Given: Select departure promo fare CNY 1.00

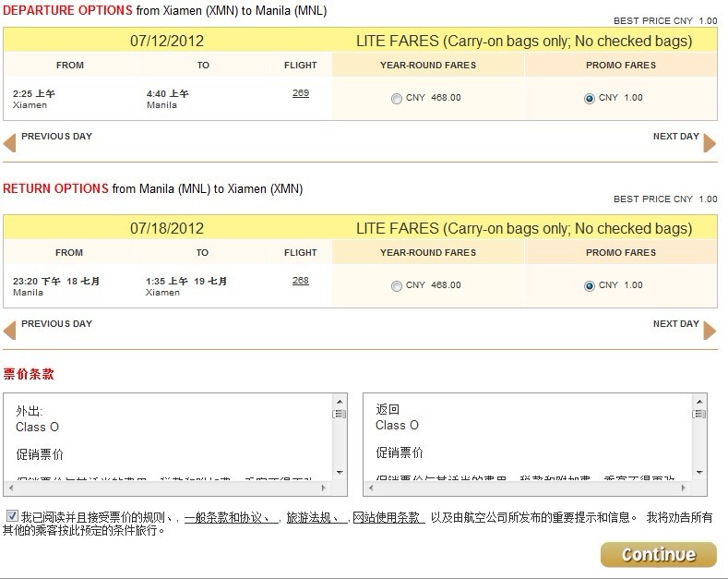Looking at the screenshot, I should click(590, 99).
